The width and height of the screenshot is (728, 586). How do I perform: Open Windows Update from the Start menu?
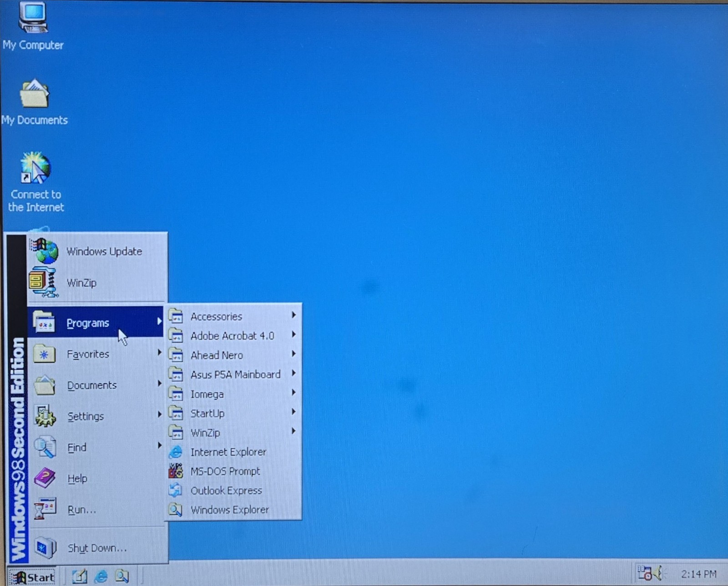pyautogui.click(x=97, y=251)
